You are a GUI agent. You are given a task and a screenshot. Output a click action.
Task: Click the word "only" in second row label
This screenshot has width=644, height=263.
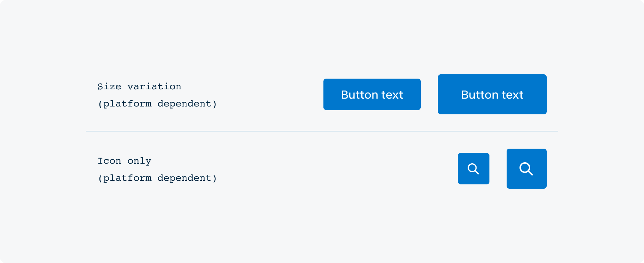pyautogui.click(x=139, y=161)
